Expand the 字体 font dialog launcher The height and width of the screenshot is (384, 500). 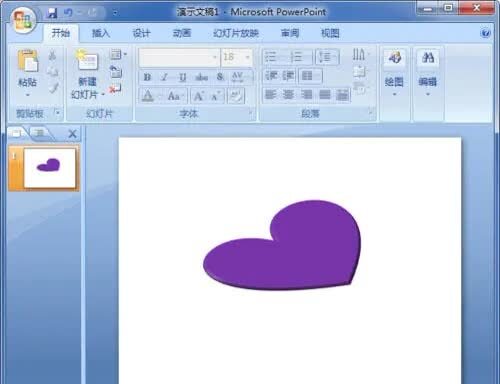point(251,112)
